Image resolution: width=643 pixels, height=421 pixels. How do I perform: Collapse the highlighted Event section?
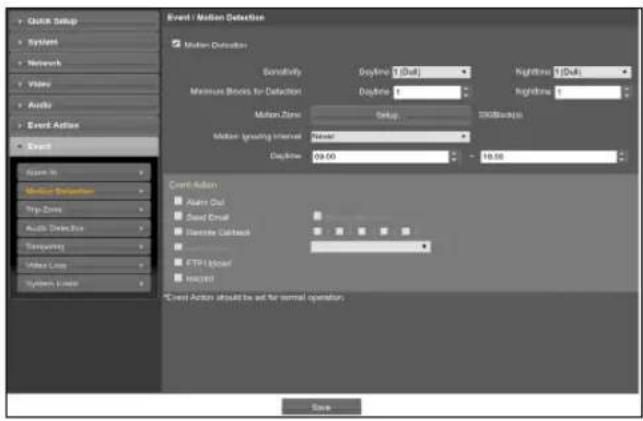(84, 146)
